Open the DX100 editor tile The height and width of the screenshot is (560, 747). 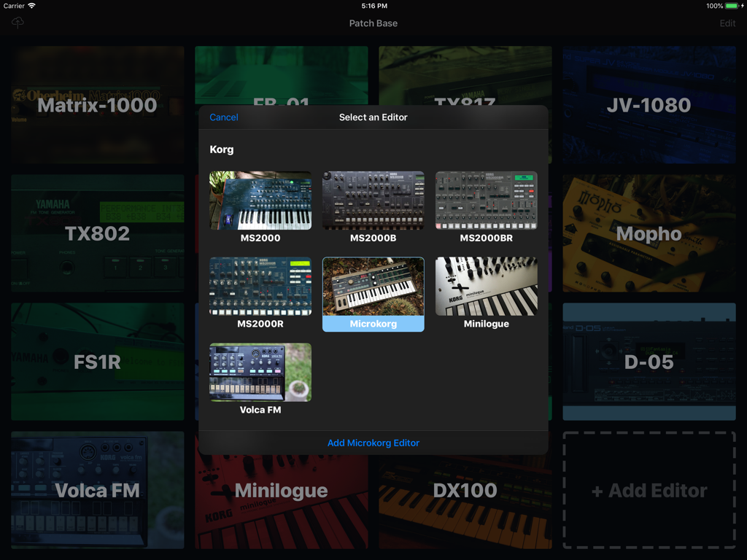click(465, 490)
